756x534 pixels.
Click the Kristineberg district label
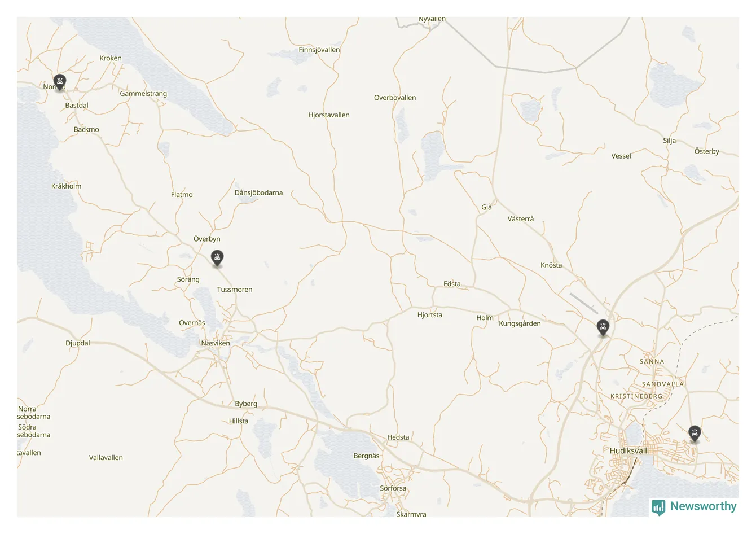point(636,396)
